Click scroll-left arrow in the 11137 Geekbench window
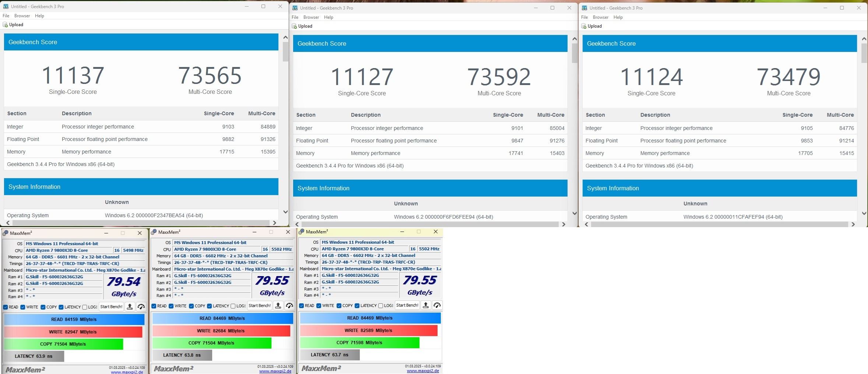The height and width of the screenshot is (374, 868). pyautogui.click(x=8, y=223)
